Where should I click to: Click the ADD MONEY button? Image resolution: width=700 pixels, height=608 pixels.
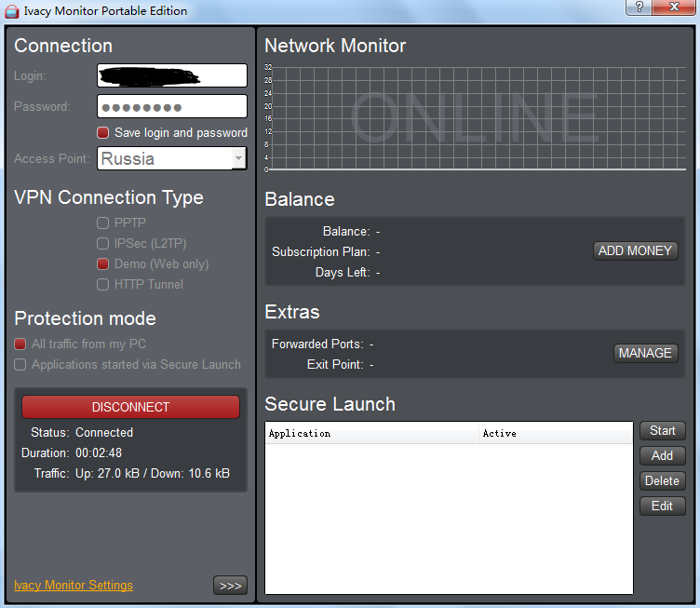[635, 250]
